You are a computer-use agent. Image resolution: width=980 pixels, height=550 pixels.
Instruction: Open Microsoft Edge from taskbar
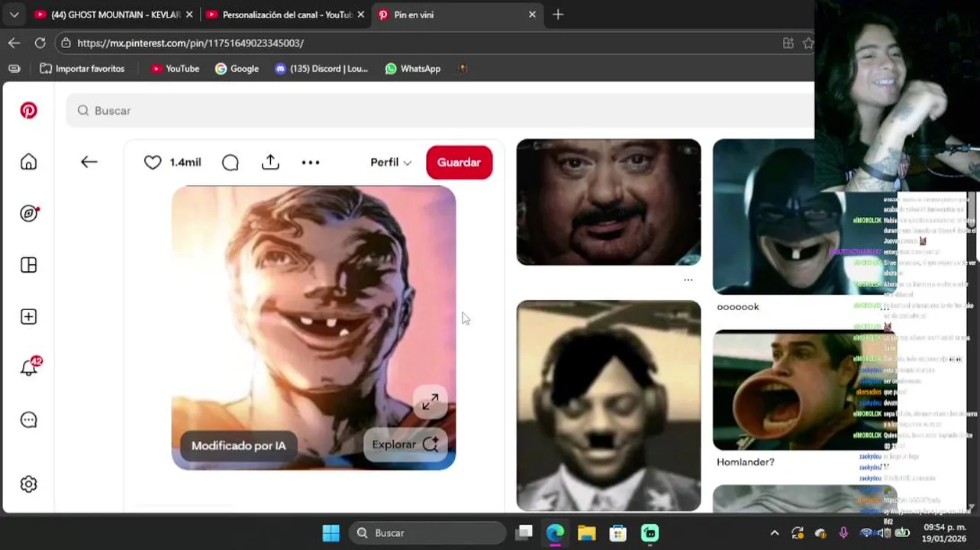[555, 532]
